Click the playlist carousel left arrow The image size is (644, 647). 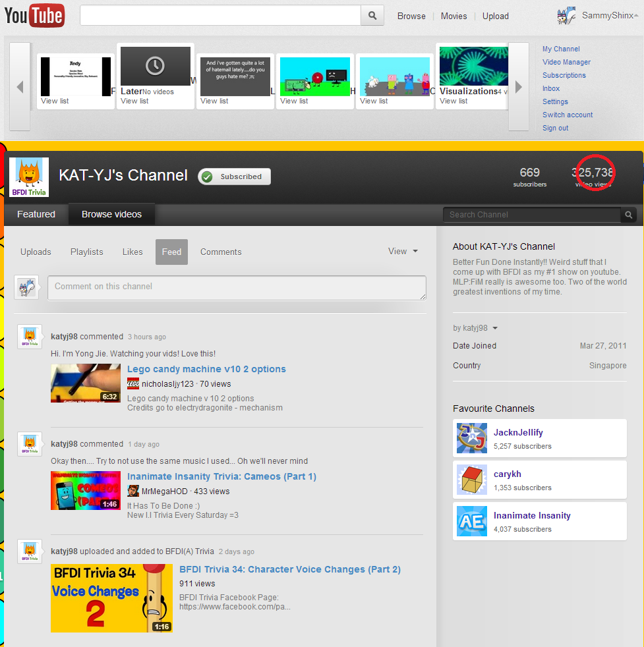tap(20, 87)
